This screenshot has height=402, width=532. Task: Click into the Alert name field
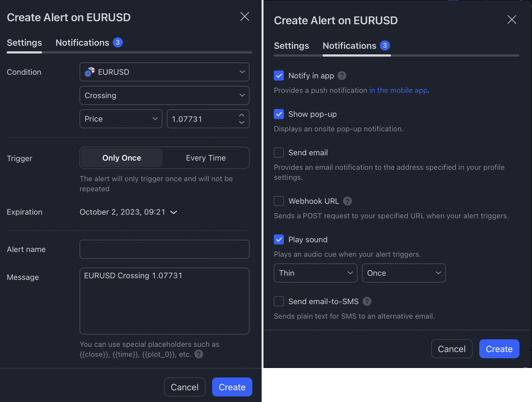point(164,249)
